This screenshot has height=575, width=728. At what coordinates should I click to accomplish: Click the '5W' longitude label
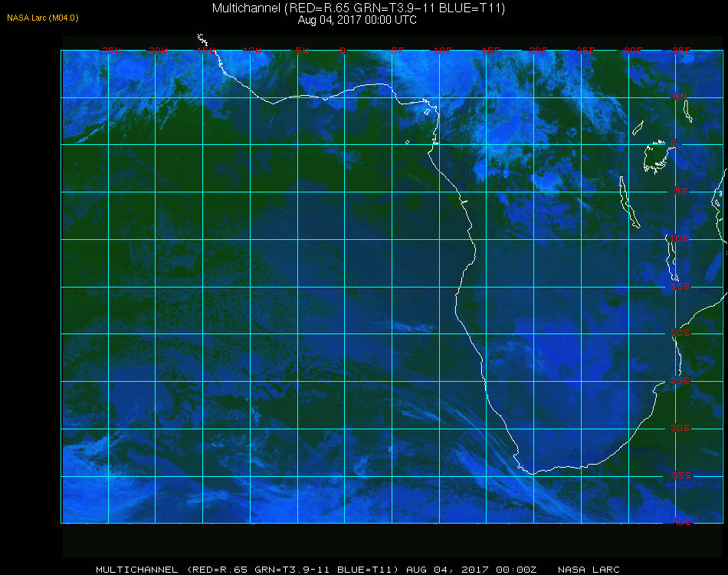click(302, 51)
